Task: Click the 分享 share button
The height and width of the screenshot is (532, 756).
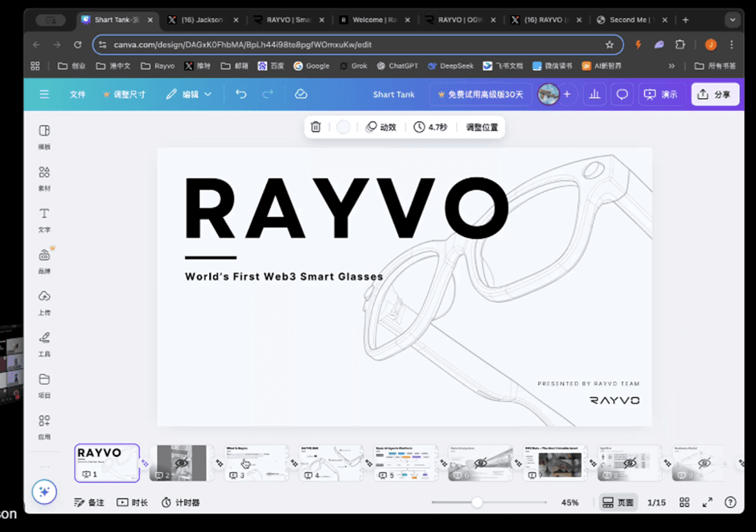Action: tap(715, 95)
